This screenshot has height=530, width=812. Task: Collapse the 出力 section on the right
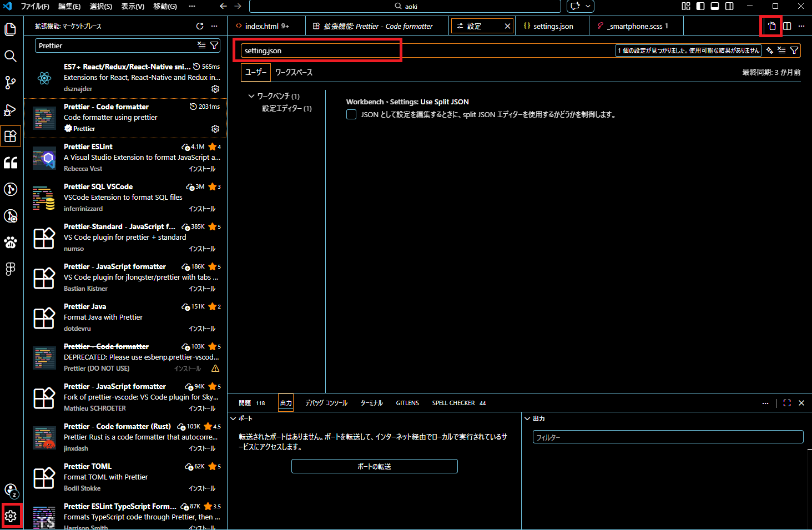pos(527,418)
